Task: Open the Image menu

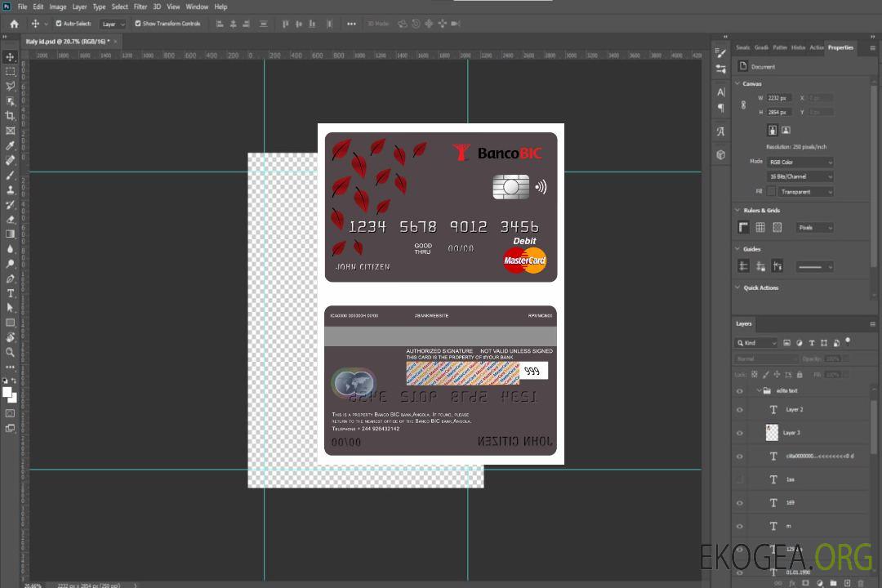Action: (x=58, y=7)
